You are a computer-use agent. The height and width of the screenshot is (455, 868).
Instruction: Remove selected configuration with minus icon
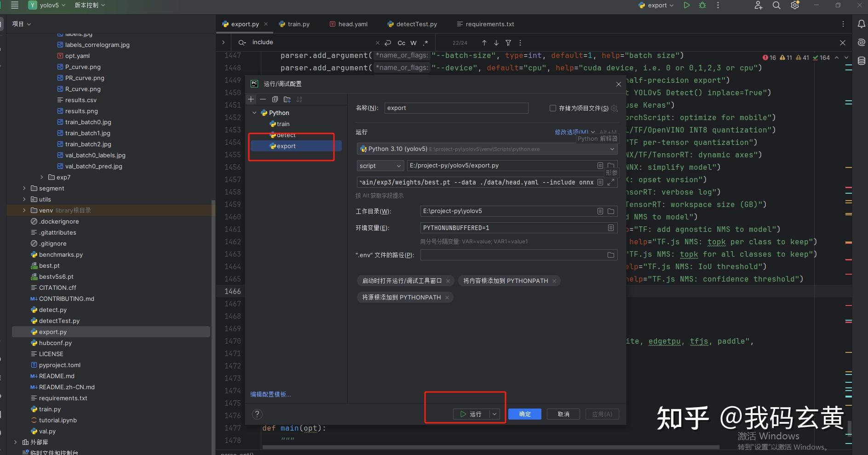tap(263, 99)
